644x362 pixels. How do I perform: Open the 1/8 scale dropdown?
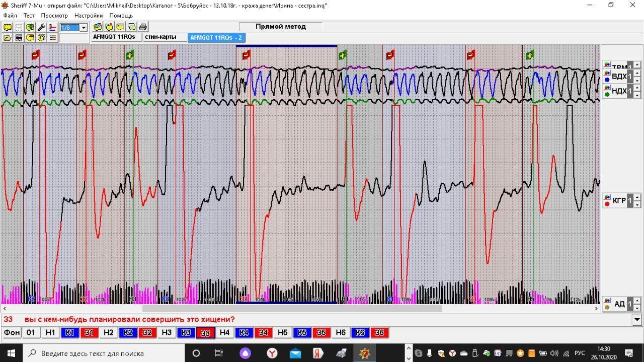click(x=84, y=28)
